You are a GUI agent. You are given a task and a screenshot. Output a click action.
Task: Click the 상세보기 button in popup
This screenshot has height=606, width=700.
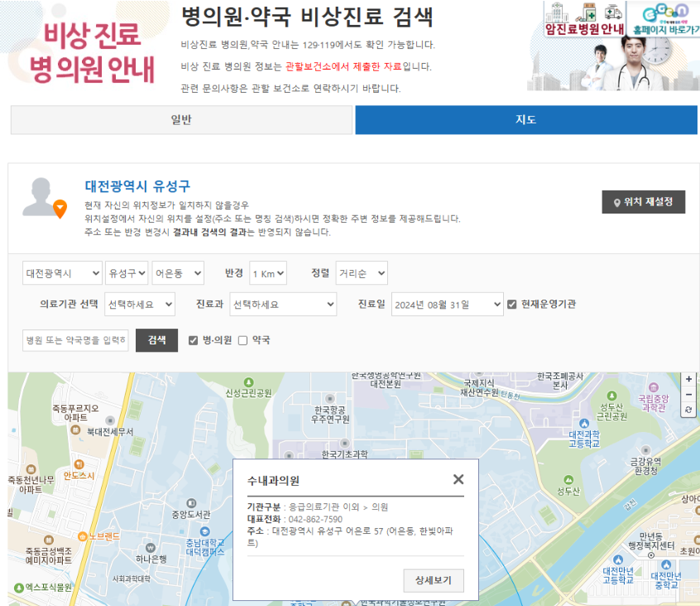[x=434, y=580]
